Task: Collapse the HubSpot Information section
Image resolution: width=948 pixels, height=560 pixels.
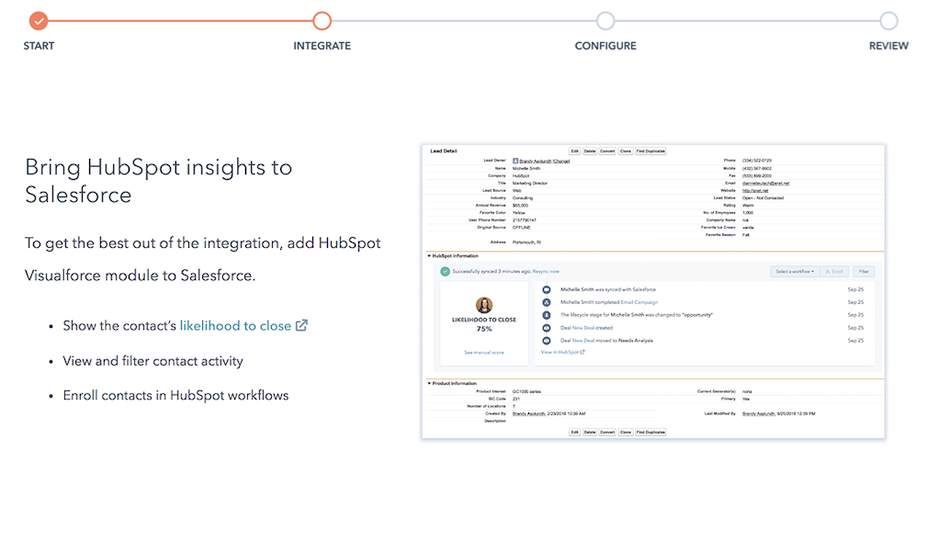Action: (429, 256)
